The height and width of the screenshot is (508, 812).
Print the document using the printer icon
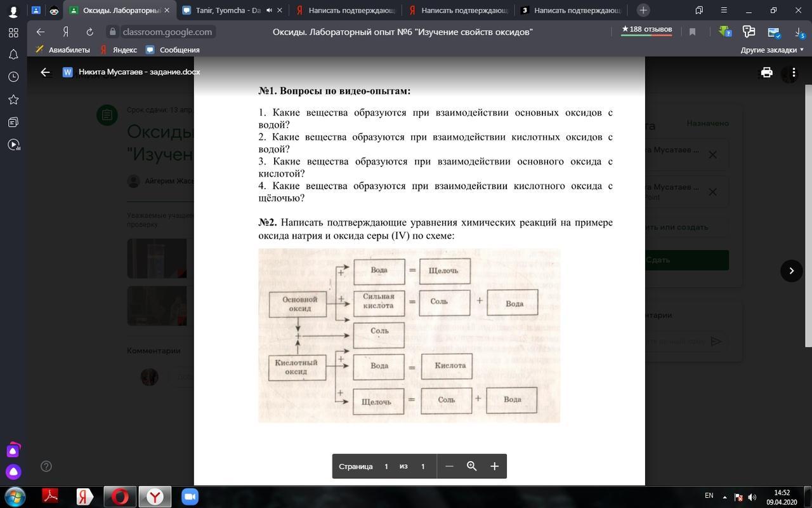766,72
